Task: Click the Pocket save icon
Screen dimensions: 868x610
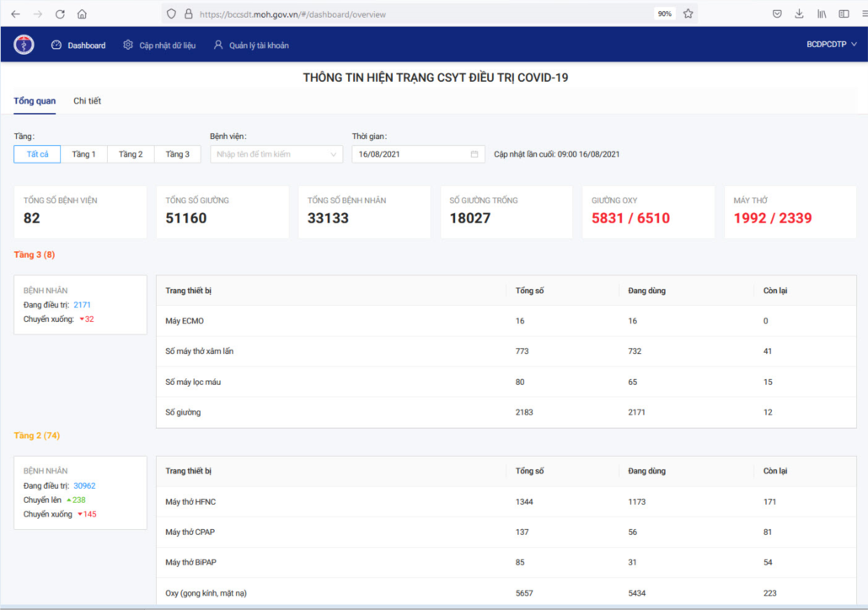Action: (777, 14)
